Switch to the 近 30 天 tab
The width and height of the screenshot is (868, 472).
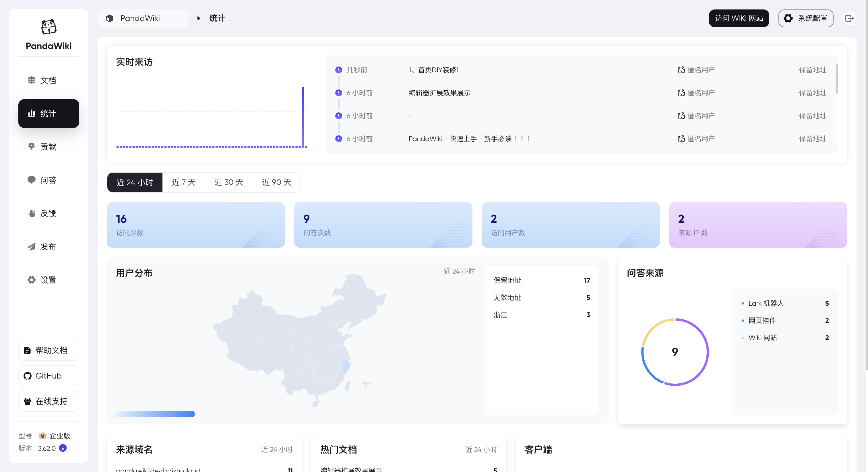228,182
